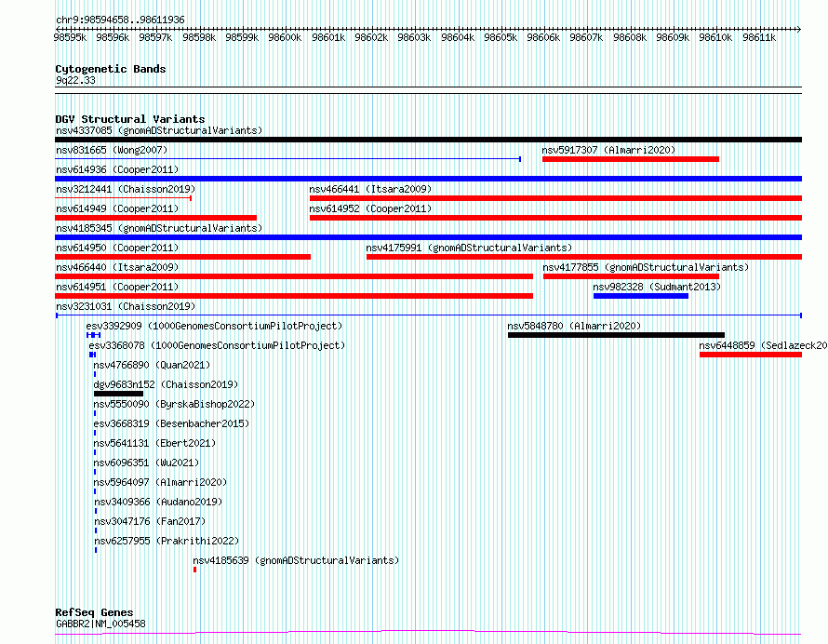Screen dimensions: 828x644
Task: Click the magenta GABBR2 gene track line
Action: tap(428, 633)
